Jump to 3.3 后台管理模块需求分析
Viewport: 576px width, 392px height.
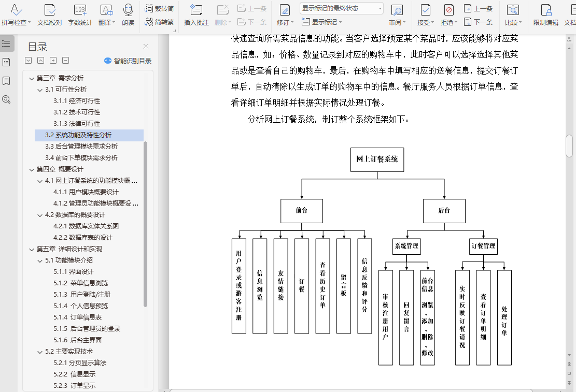point(81,146)
